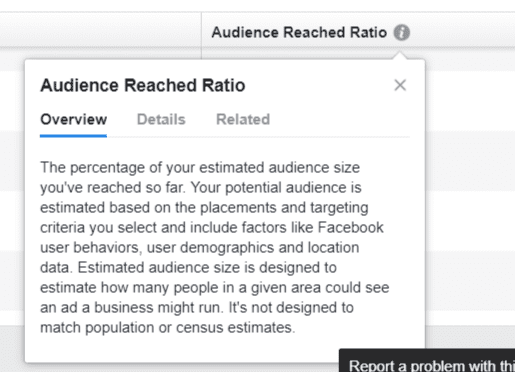Click the empty column header on the left

[100, 31]
